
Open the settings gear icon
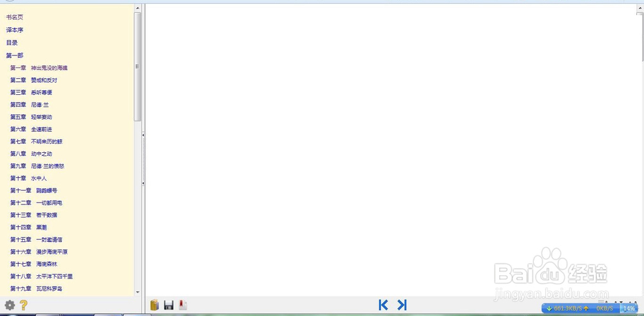point(10,305)
